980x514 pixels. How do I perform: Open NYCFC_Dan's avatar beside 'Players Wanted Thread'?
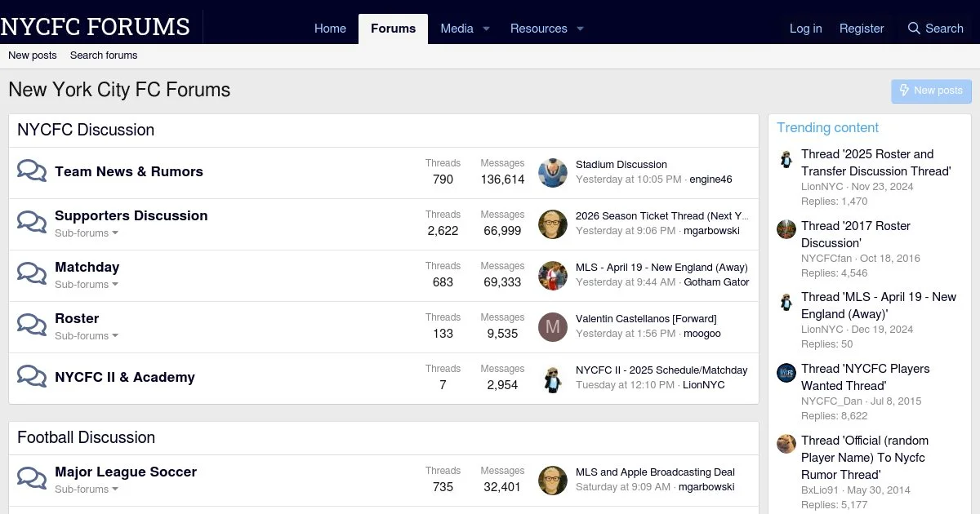pos(786,373)
